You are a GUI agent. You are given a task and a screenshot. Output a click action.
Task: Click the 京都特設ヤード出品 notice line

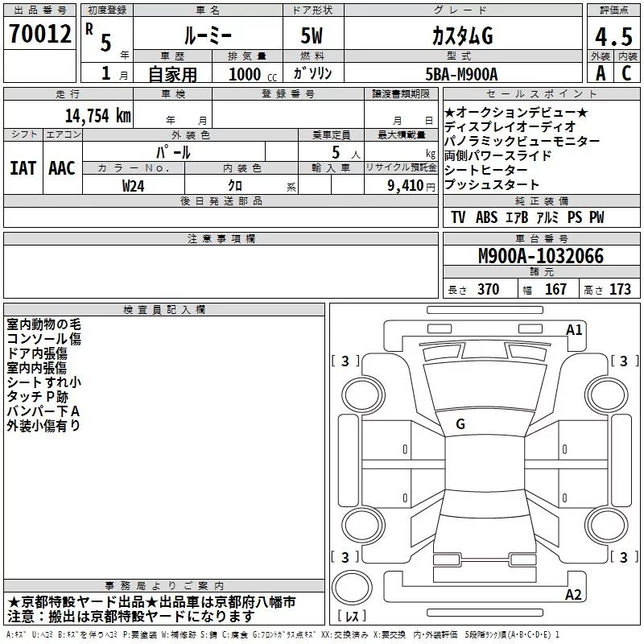point(151,602)
